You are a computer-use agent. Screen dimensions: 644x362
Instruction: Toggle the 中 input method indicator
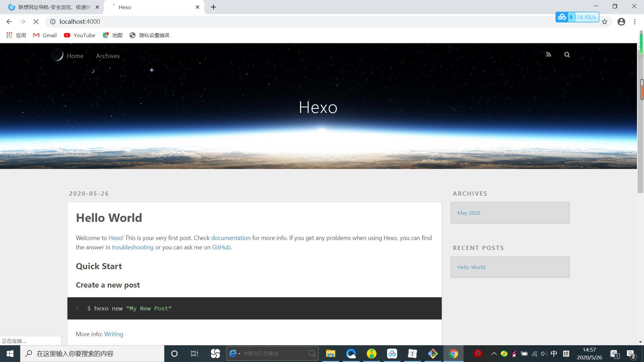coord(554,354)
